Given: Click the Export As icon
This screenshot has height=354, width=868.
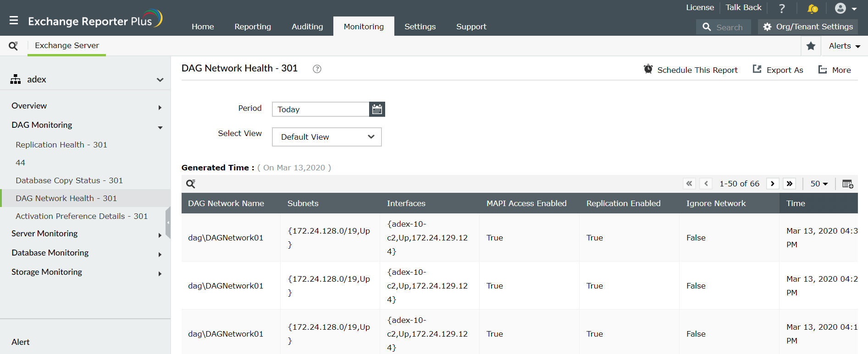Looking at the screenshot, I should pyautogui.click(x=757, y=69).
